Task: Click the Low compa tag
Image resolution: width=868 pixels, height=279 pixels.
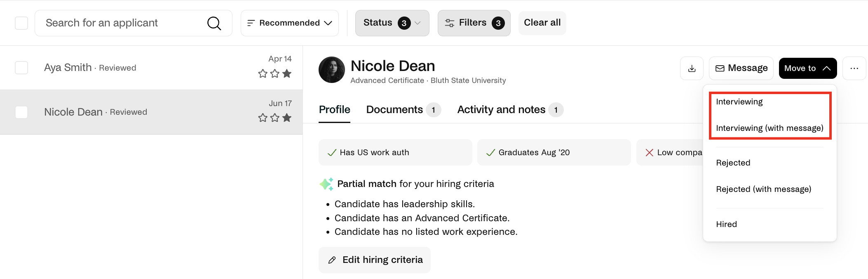Action: point(670,153)
